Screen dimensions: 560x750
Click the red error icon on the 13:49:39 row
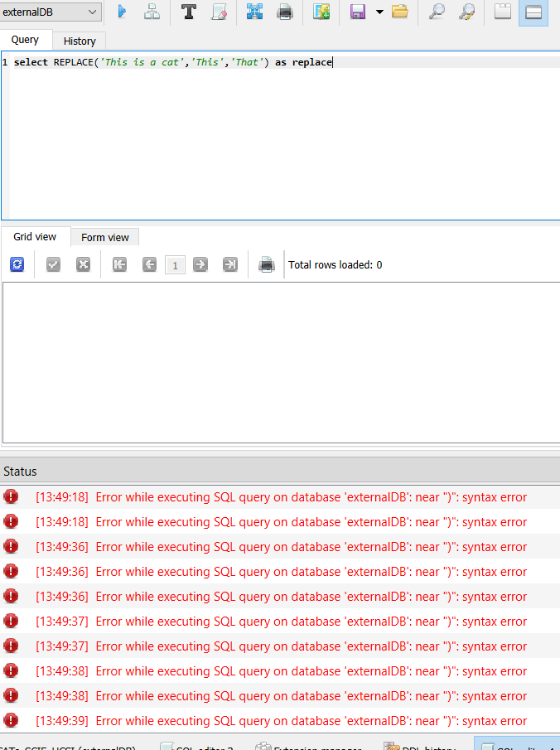[11, 720]
